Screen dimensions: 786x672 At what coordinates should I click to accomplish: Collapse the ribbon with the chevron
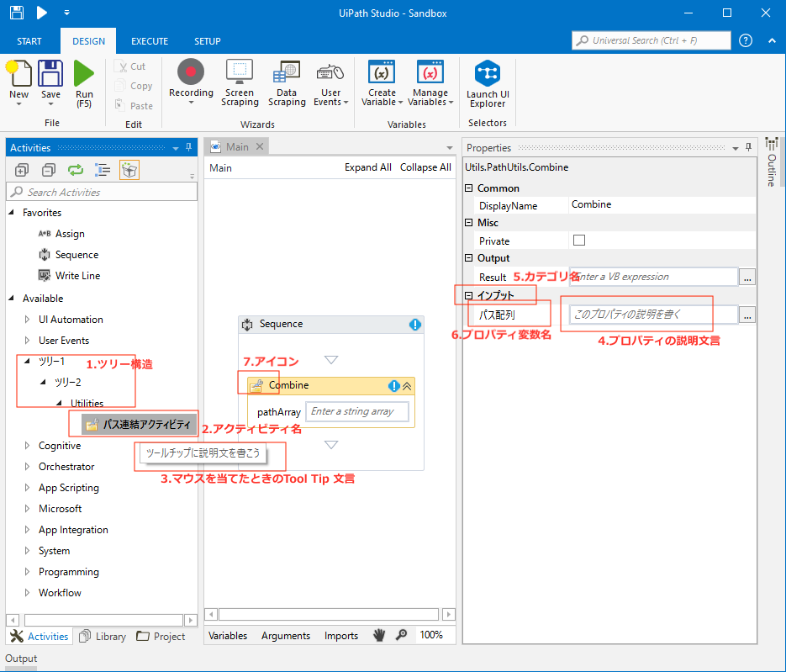[772, 40]
